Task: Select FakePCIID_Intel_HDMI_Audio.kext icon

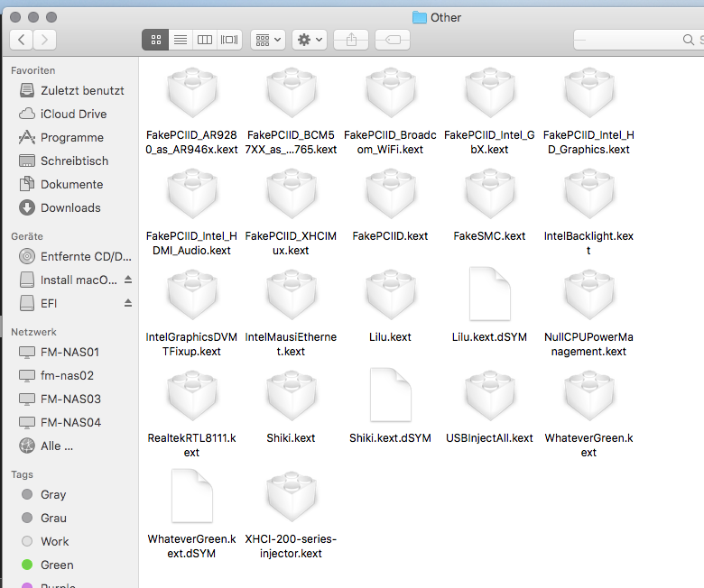Action: (192, 194)
